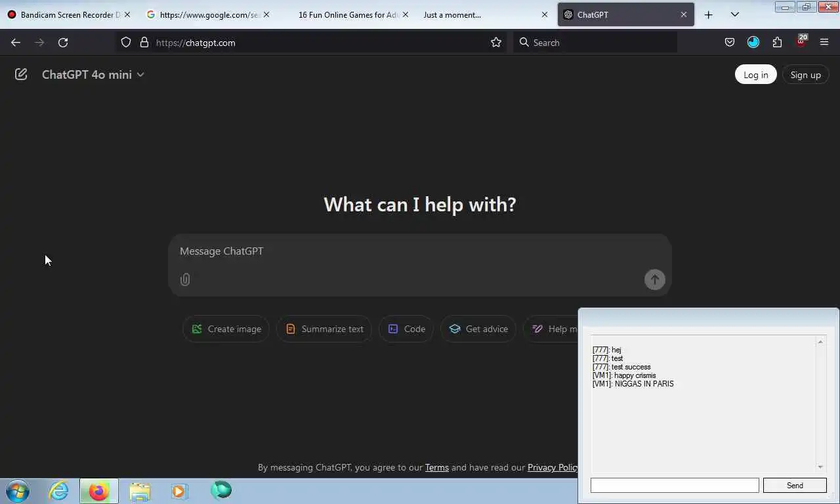Click the Message ChatGPT input field
Viewport: 840px width, 504px height.
pos(420,251)
